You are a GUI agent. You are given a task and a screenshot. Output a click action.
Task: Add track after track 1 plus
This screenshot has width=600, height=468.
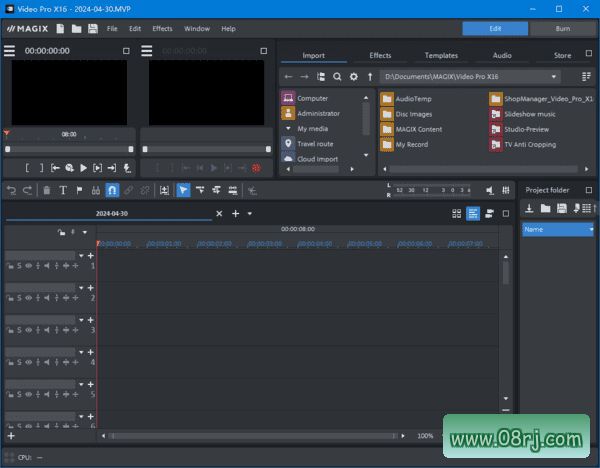pos(91,256)
